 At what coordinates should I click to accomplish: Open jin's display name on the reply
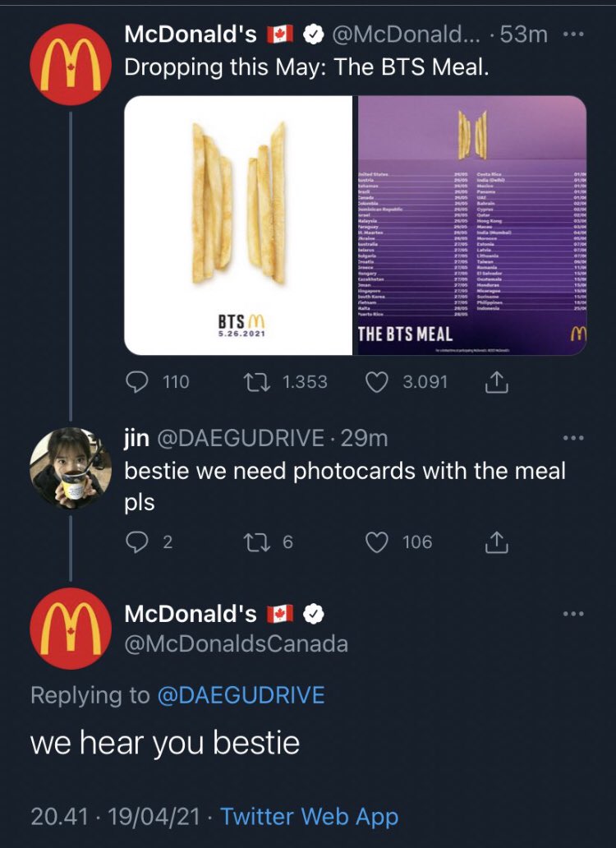click(136, 439)
